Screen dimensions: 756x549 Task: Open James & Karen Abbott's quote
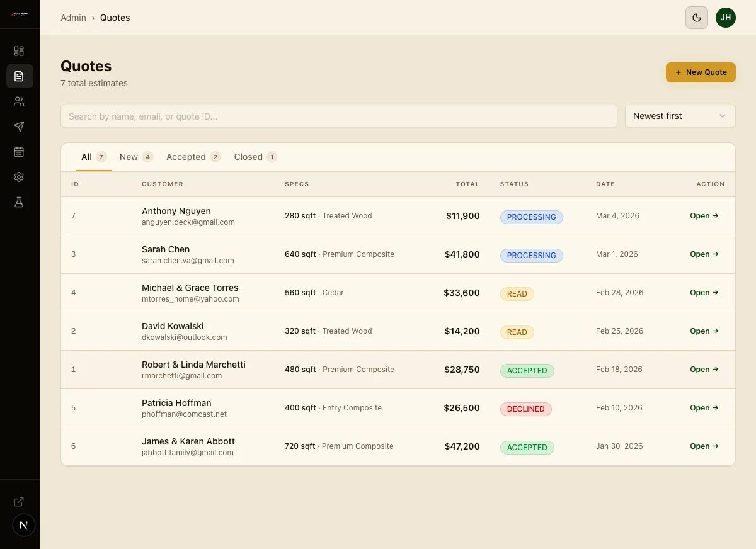pyautogui.click(x=704, y=446)
